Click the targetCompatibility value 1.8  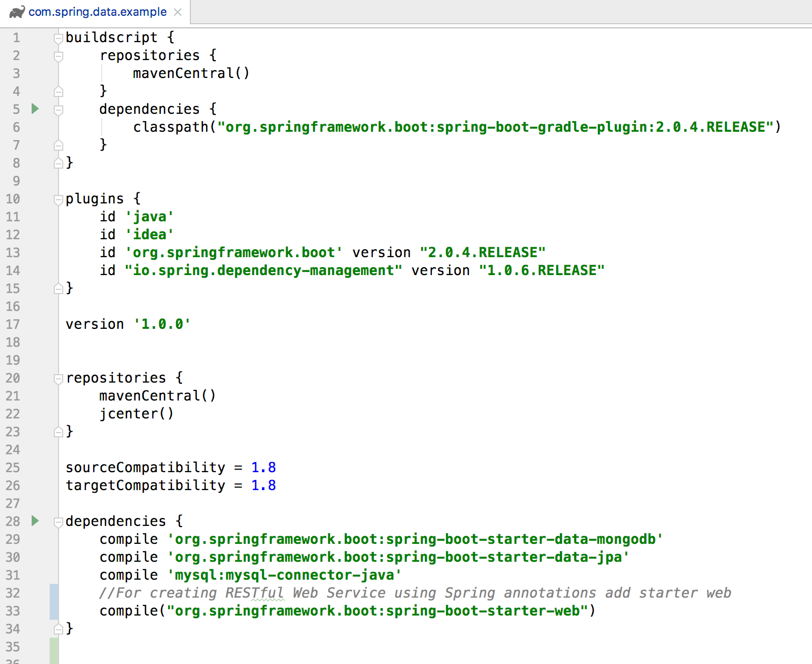pyautogui.click(x=264, y=485)
